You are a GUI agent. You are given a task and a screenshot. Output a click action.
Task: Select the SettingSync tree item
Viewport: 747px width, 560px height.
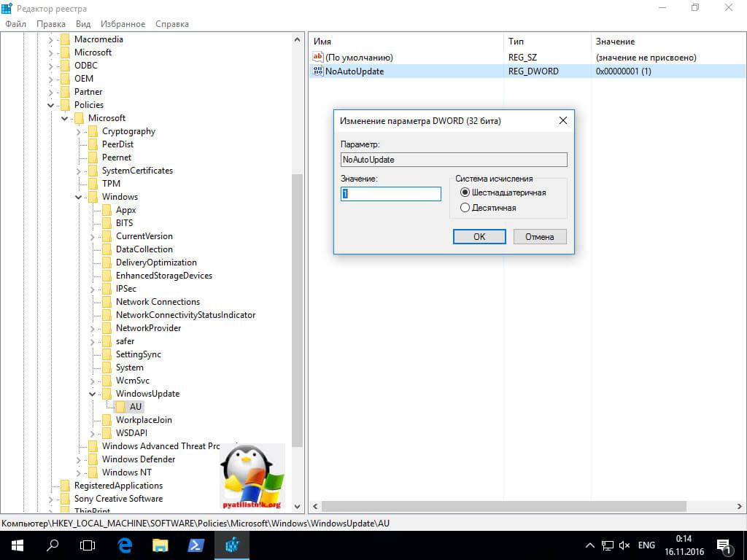tap(139, 354)
